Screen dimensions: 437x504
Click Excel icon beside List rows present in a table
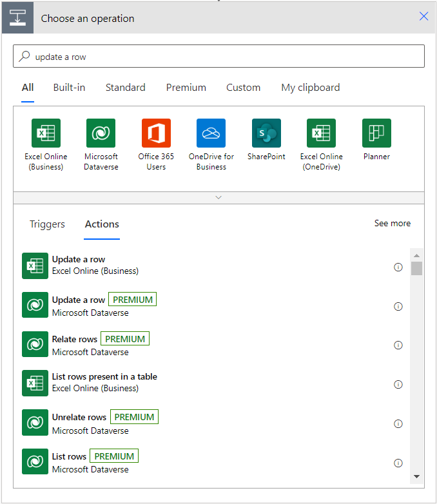point(35,383)
